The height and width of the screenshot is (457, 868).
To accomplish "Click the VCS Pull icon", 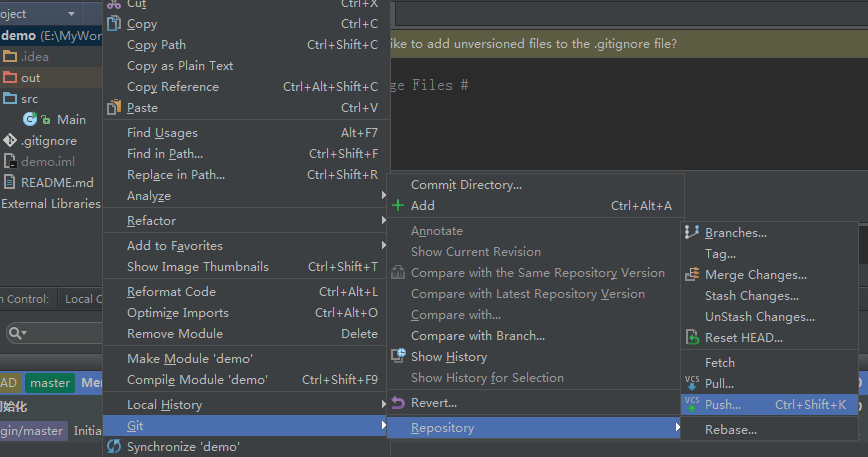I will [x=692, y=383].
